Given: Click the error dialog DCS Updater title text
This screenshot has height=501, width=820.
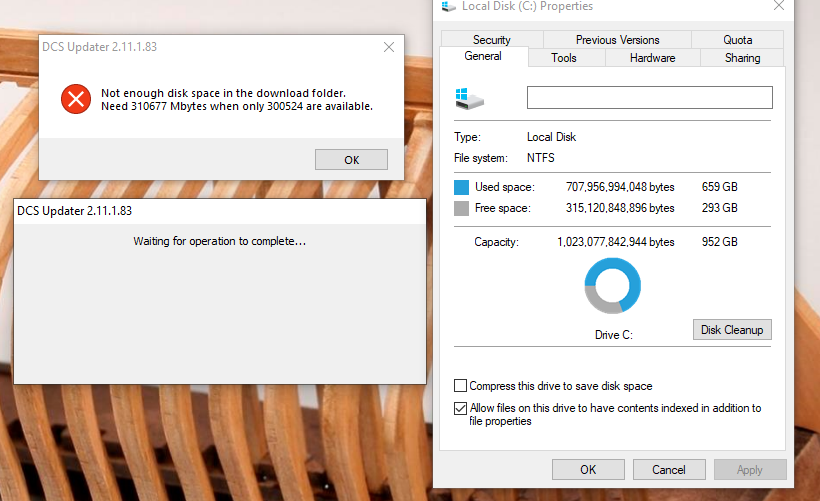Looking at the screenshot, I should [x=99, y=47].
